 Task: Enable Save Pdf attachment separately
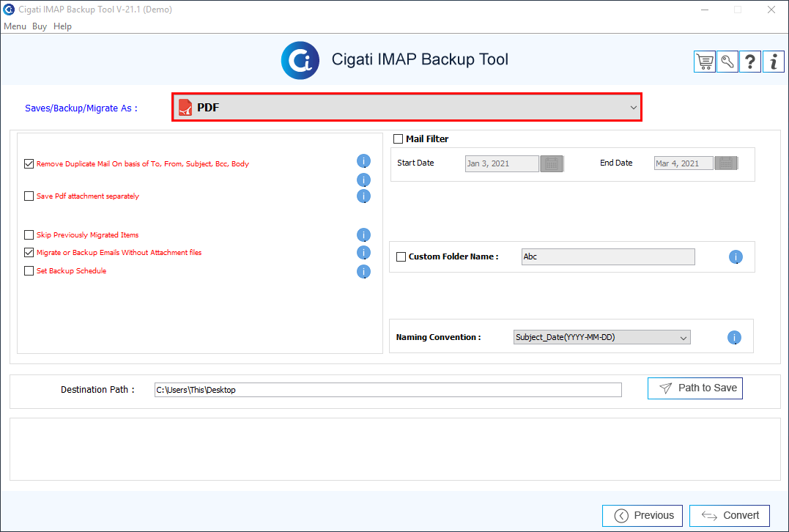coord(29,196)
